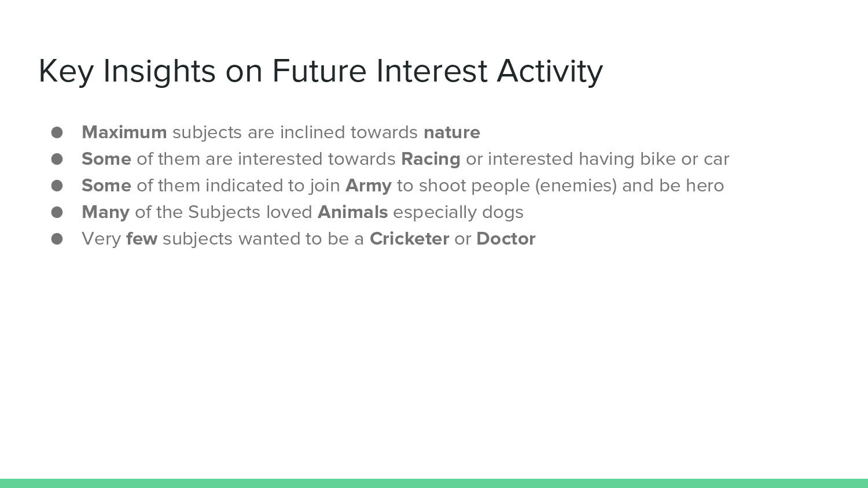The height and width of the screenshot is (488, 868).
Task: Click the slide title 'Key Insights on Future Interest Activity'
Action: click(x=321, y=72)
